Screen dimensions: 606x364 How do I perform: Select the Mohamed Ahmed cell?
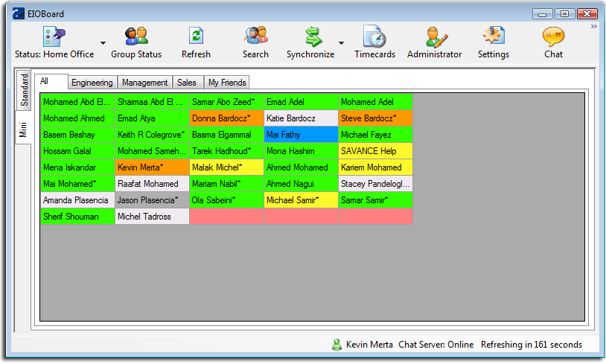[77, 118]
